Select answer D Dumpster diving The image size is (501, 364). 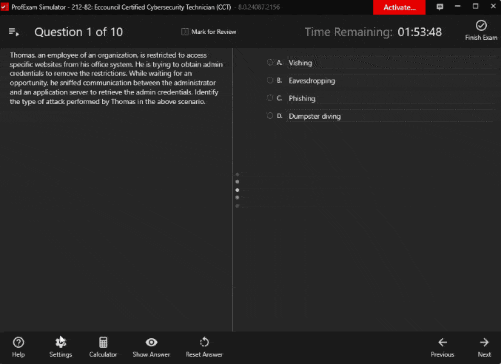(270, 116)
